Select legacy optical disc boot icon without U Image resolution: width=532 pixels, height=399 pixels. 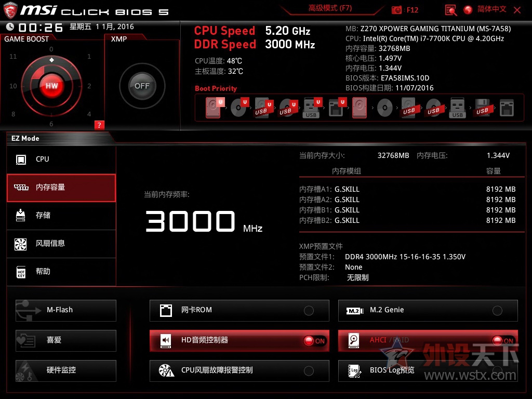pos(385,108)
